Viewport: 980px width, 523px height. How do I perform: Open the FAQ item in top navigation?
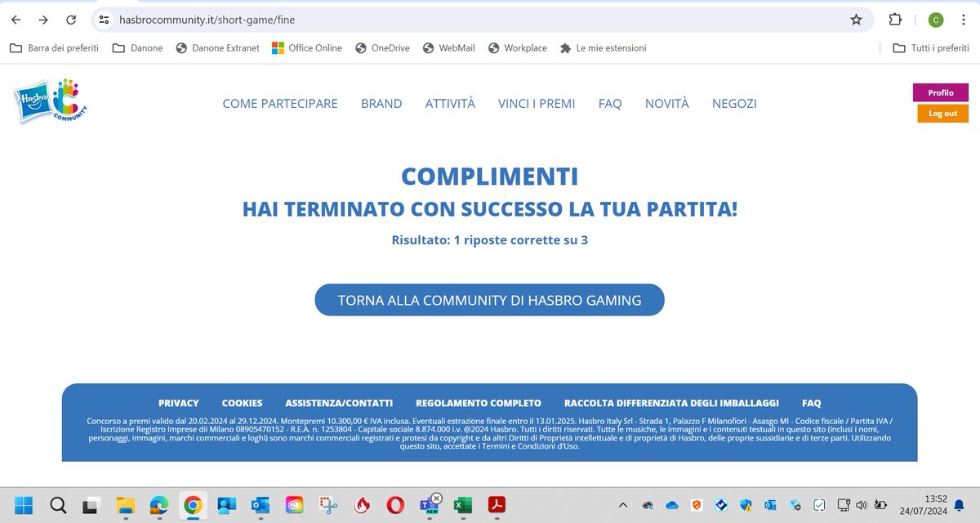click(x=610, y=104)
